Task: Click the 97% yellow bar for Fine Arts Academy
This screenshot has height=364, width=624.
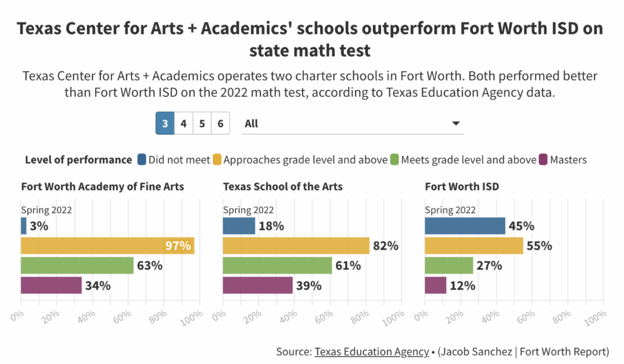Action: pyautogui.click(x=107, y=245)
